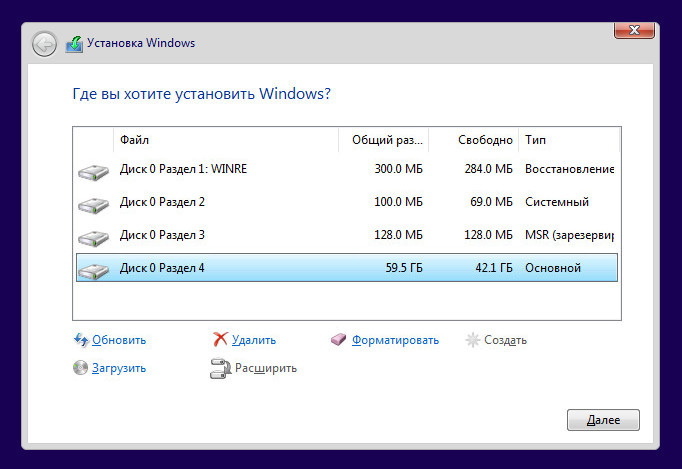Click the MSR (зарезервир type cell
682x469 pixels.
[569, 235]
